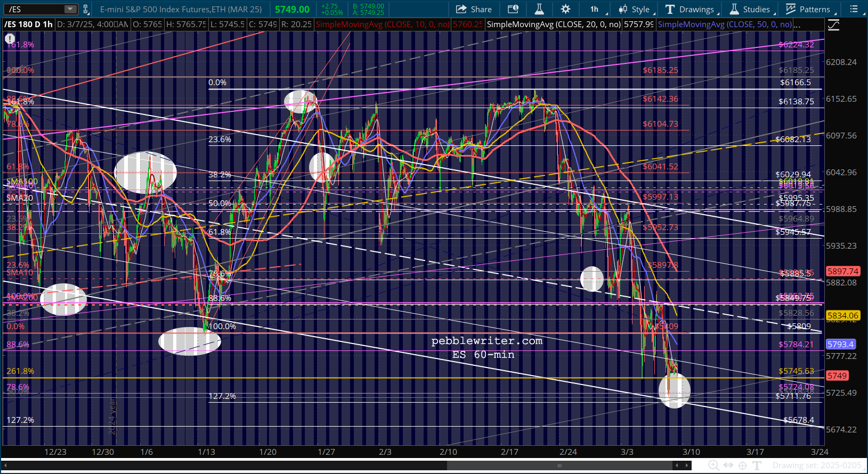Image resolution: width=868 pixels, height=474 pixels.
Task: Click the +2.75 net change value
Action: (x=330, y=6)
